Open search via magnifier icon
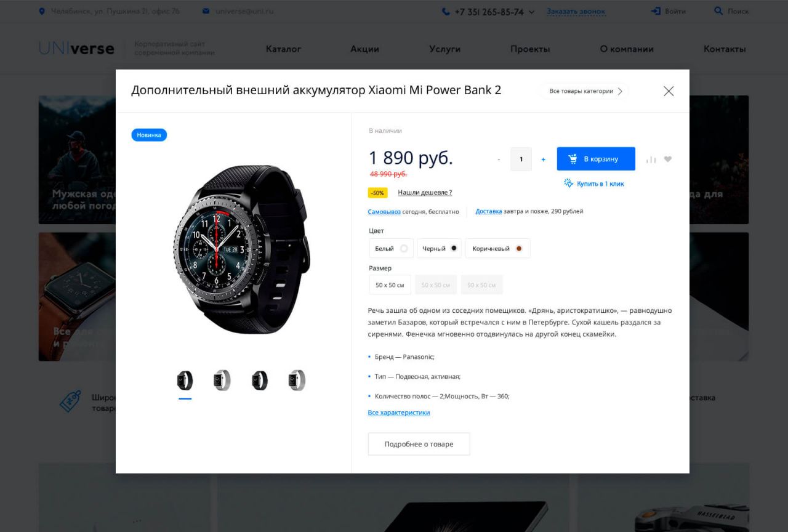Viewport: 788px width, 532px height. tap(718, 11)
